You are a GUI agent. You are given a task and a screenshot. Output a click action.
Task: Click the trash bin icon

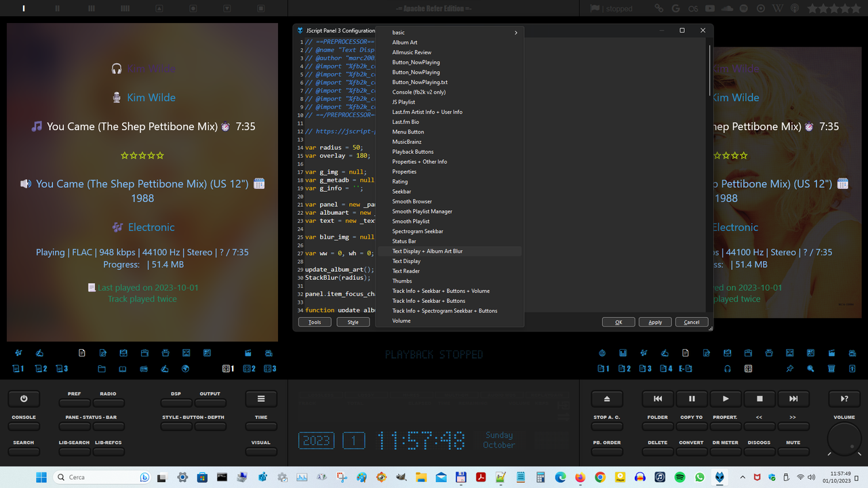coord(831,369)
